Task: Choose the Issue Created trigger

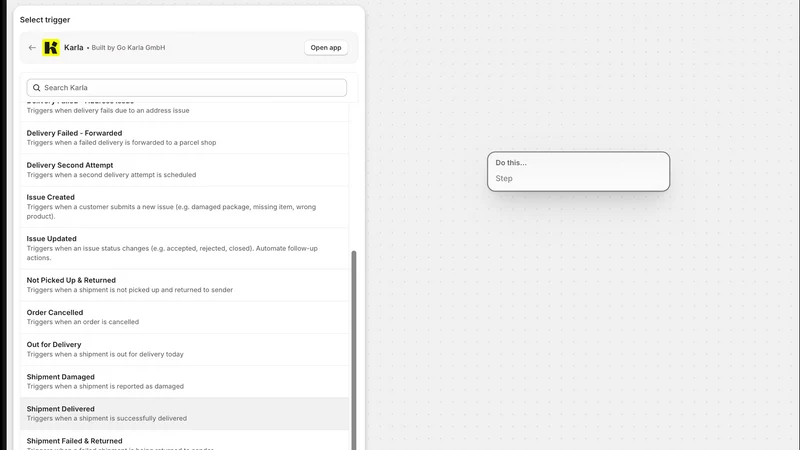Action: (184, 207)
